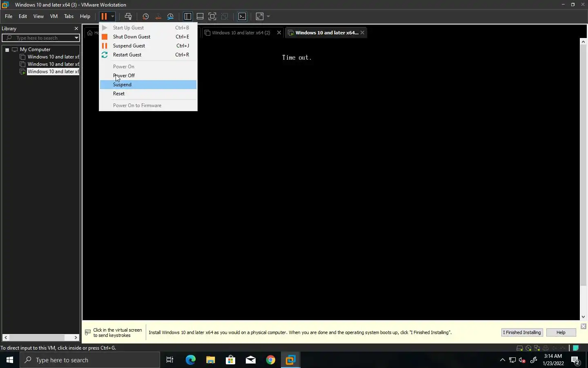Viewport: 588px width, 368px height.
Task: Select the active Windows 10 and later x64 (3) tab
Action: click(326, 33)
